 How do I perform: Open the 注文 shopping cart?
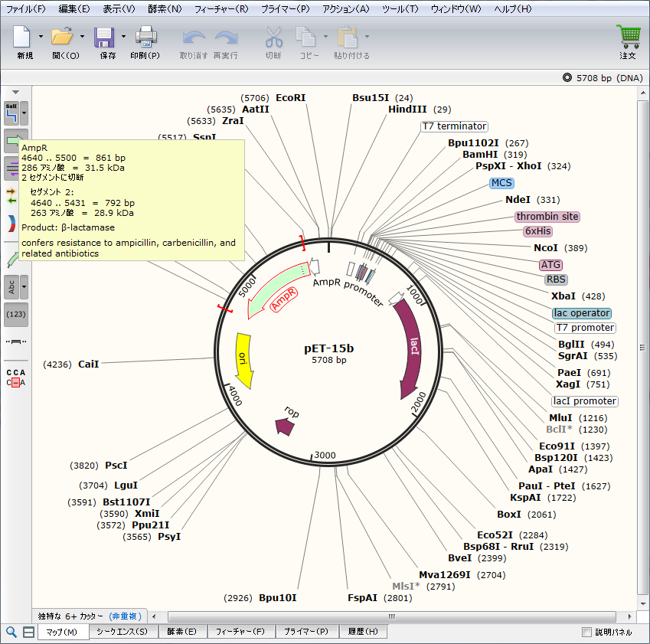coord(629,37)
